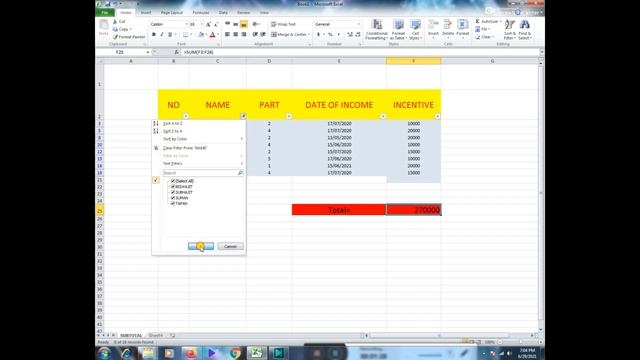Switch to the Insert ribbon tab

point(146,13)
